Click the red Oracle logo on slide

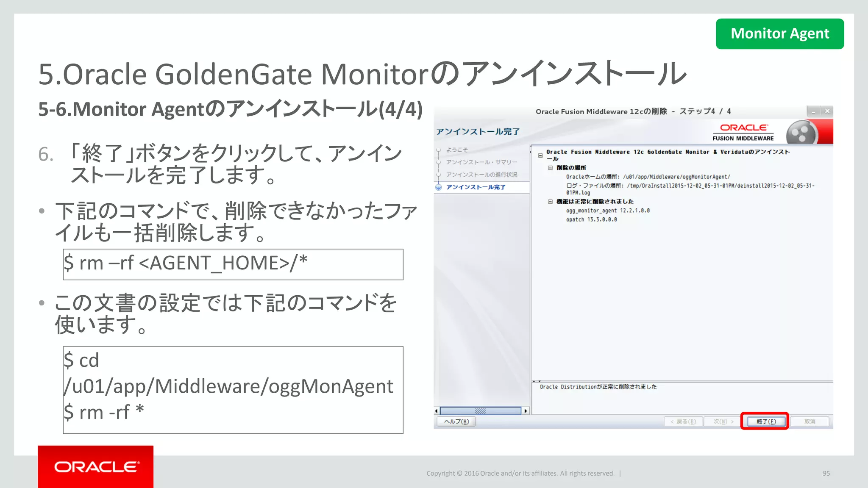95,466
